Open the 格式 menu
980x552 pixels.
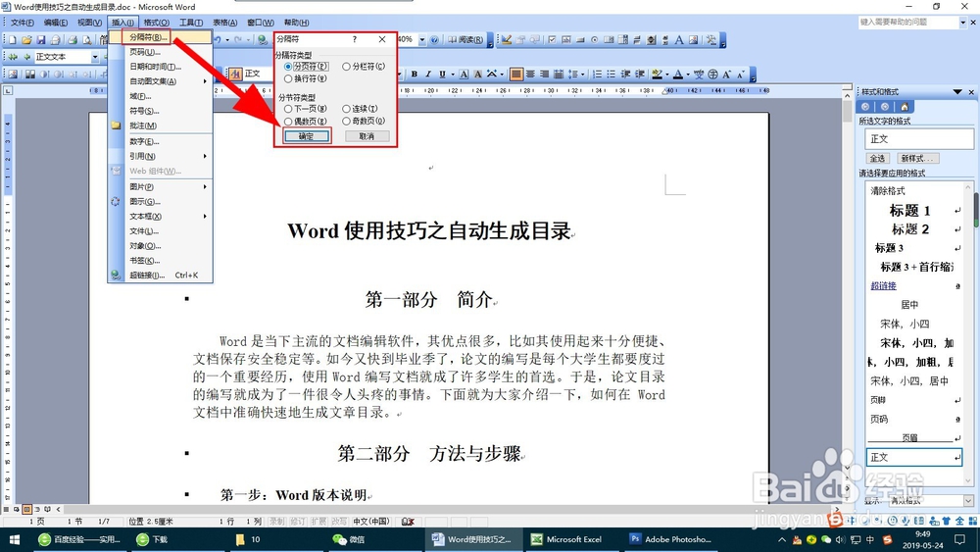pos(156,23)
